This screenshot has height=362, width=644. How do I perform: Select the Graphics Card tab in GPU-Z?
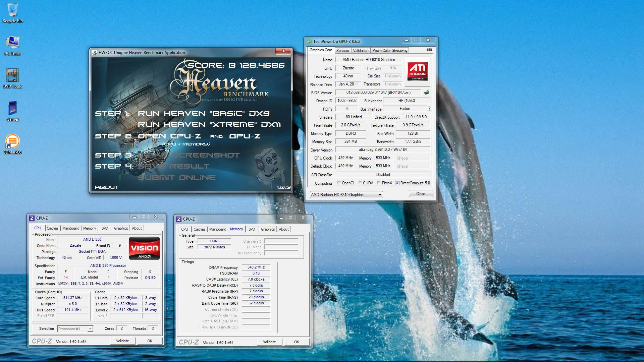321,50
